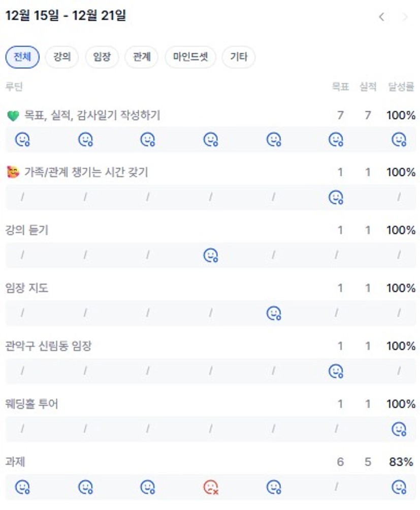Click the completed smiley in 관악구 신림동 임장 row
This screenshot has width=420, height=510.
tap(336, 371)
